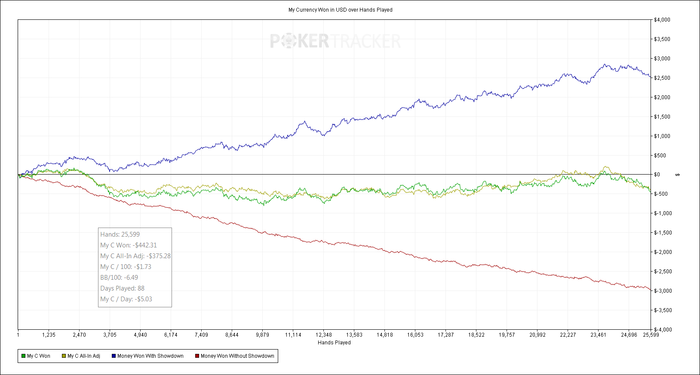Click the 19,757 hands x-axis label
This screenshot has height=375, width=700.
point(507,335)
